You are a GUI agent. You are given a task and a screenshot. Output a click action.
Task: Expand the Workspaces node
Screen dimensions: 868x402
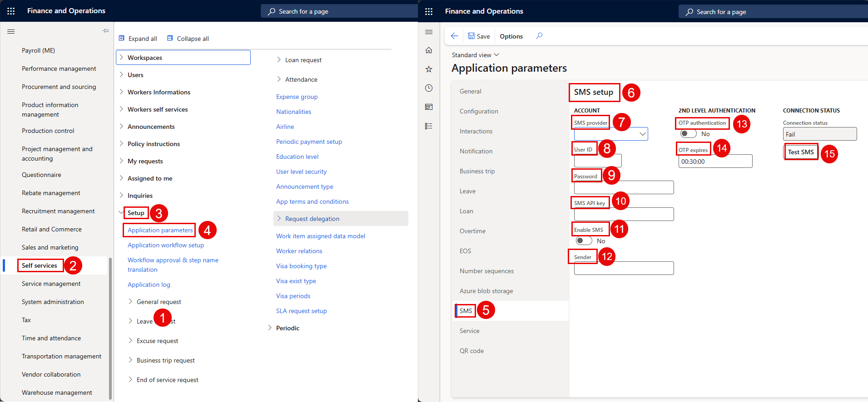coord(121,58)
